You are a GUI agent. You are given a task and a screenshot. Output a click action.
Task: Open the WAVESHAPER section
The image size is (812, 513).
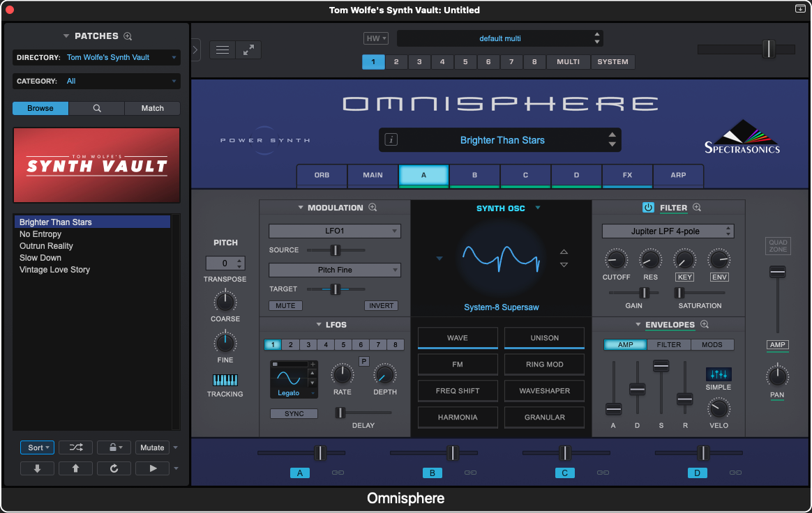pos(544,390)
